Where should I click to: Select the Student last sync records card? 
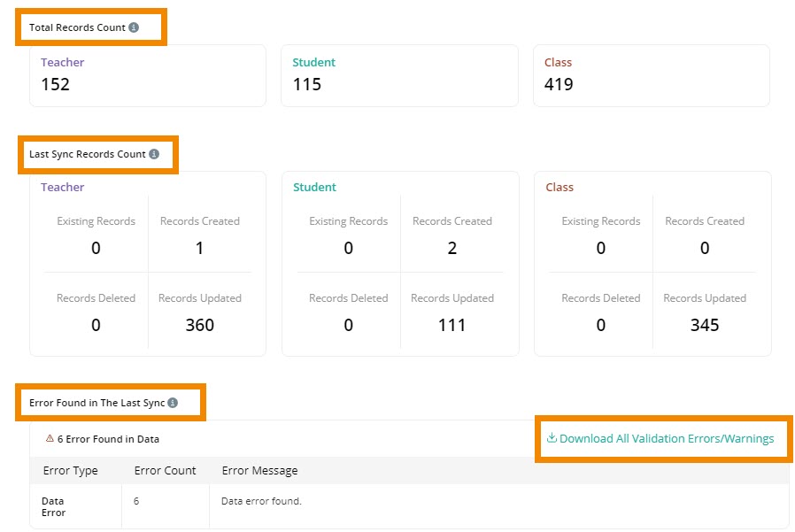pyautogui.click(x=399, y=263)
